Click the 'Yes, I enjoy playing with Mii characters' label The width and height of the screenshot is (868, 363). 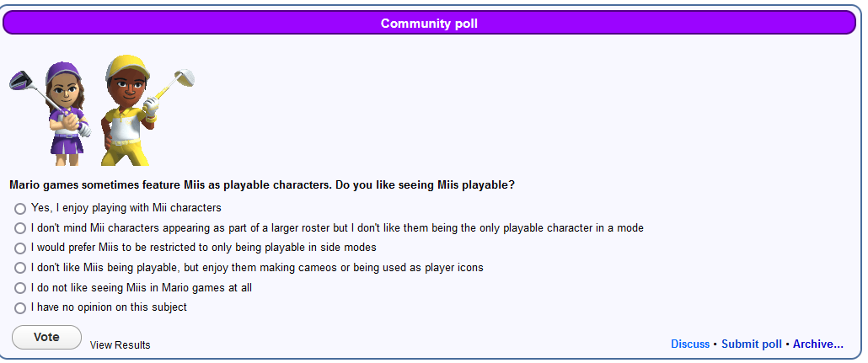(x=126, y=208)
